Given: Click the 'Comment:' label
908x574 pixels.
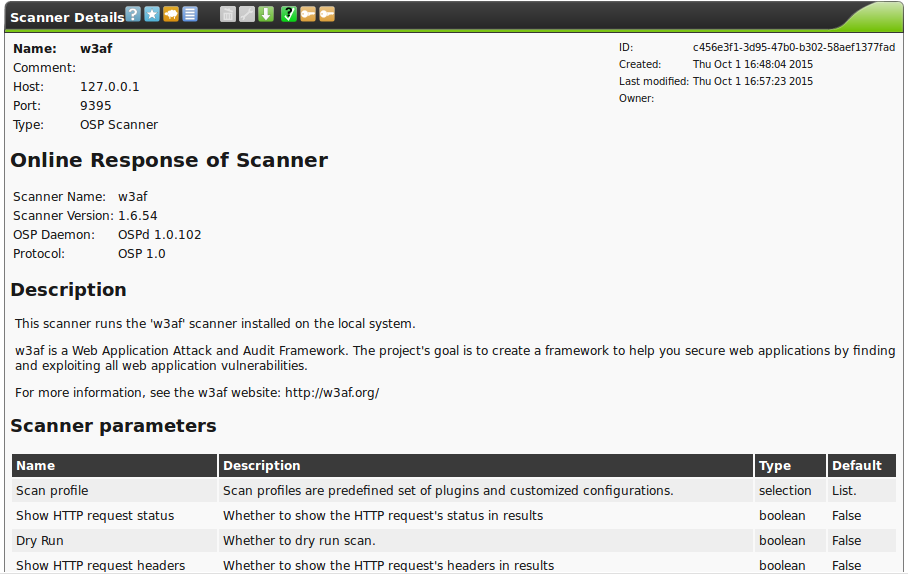Looking at the screenshot, I should (45, 68).
